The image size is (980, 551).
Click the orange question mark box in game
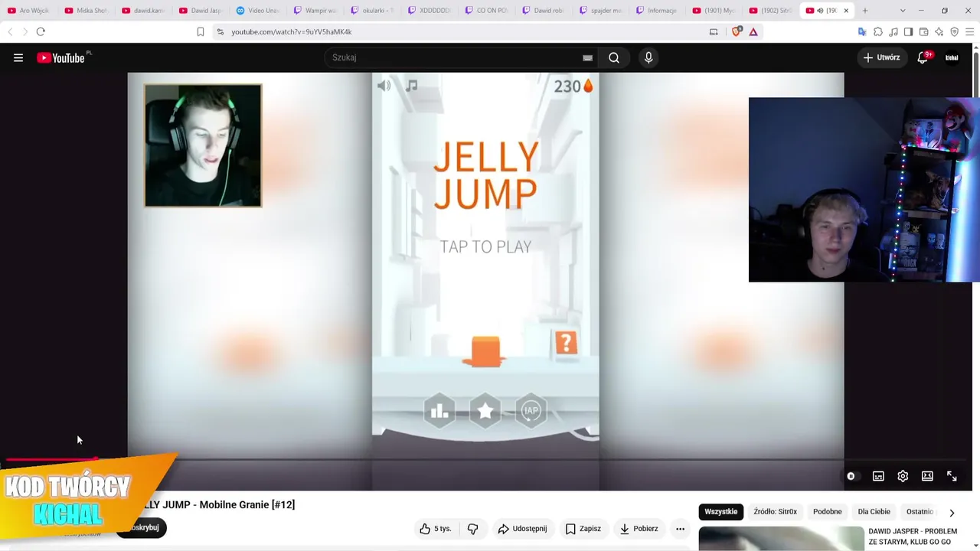(566, 343)
